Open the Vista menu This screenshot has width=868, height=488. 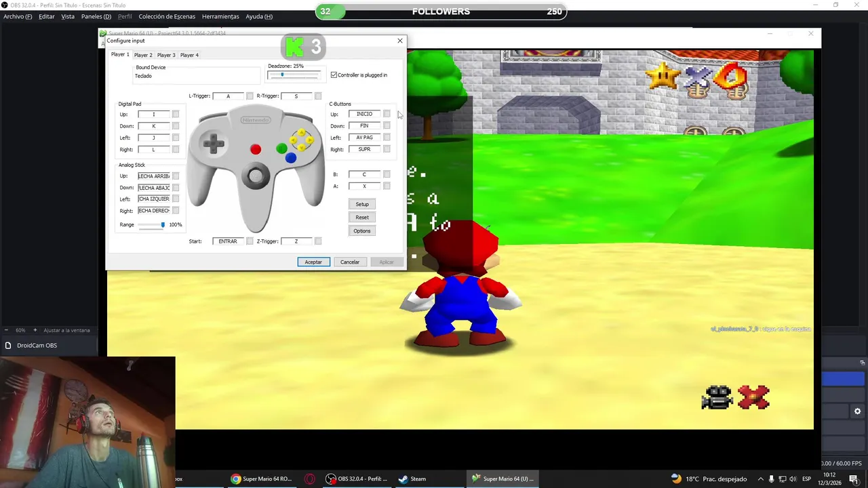coord(68,16)
